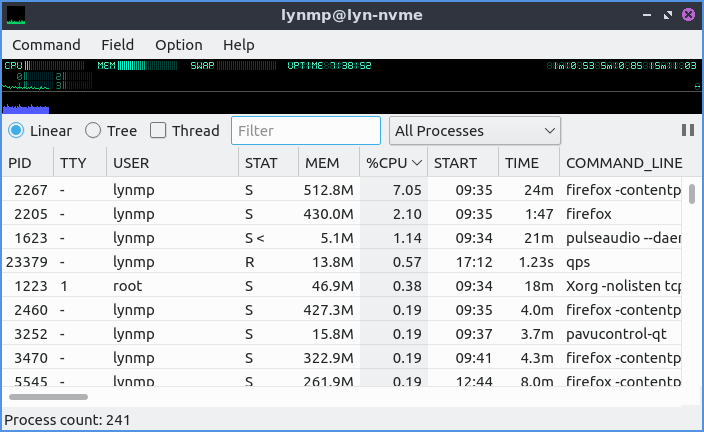Switch to Tree view mode
The width and height of the screenshot is (704, 432).
93,131
